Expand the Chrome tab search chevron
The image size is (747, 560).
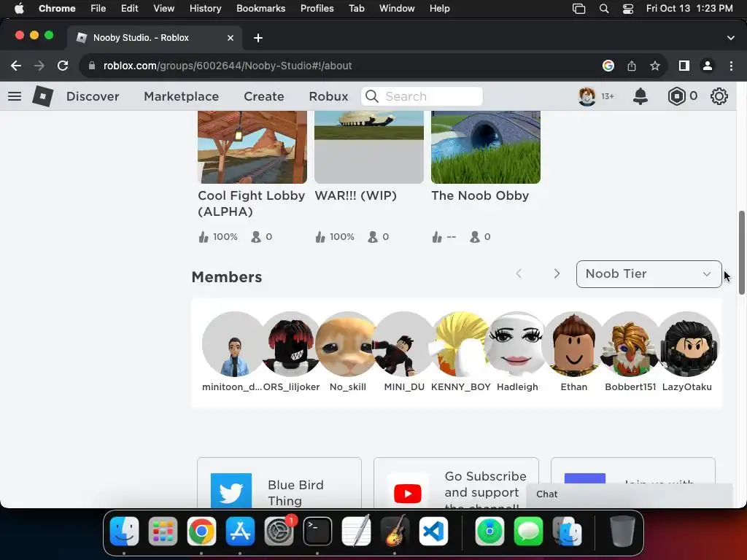click(731, 38)
